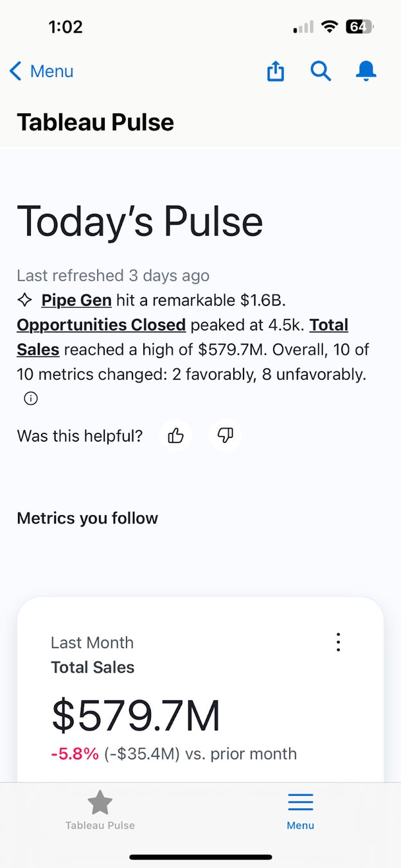Go back using the Menu chevron
Viewport: 401px width, 868px height.
pyautogui.click(x=41, y=71)
